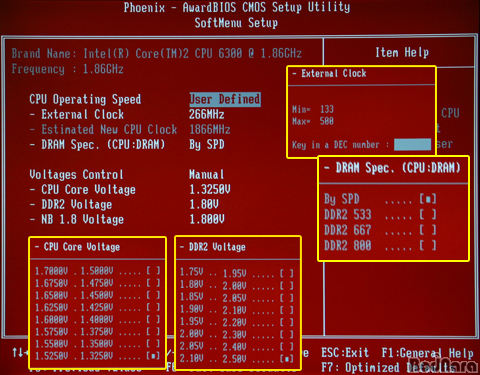The image size is (480, 375).
Task: Click the Max= 500 text
Action: point(313,121)
